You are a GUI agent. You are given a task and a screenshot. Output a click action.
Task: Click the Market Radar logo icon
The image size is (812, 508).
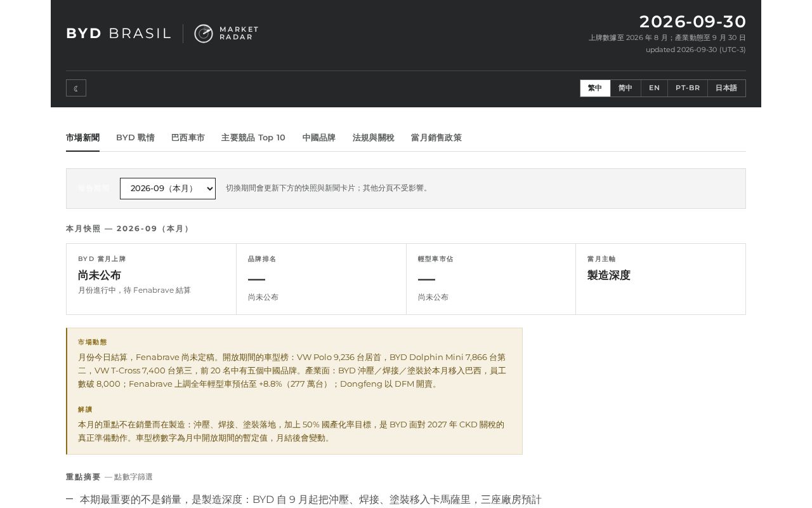pyautogui.click(x=204, y=34)
